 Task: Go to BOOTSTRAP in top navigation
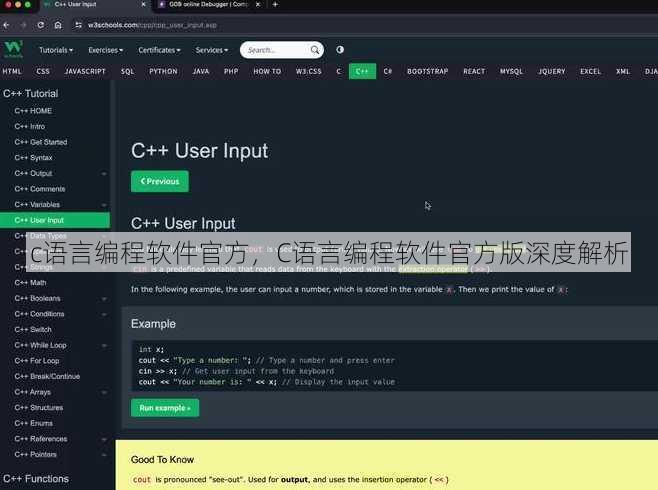click(x=428, y=71)
